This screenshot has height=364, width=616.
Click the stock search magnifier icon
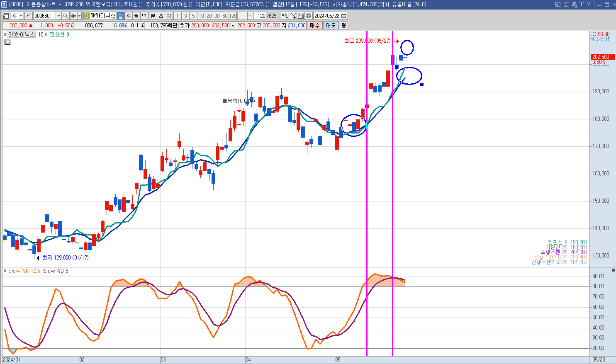coord(66,16)
